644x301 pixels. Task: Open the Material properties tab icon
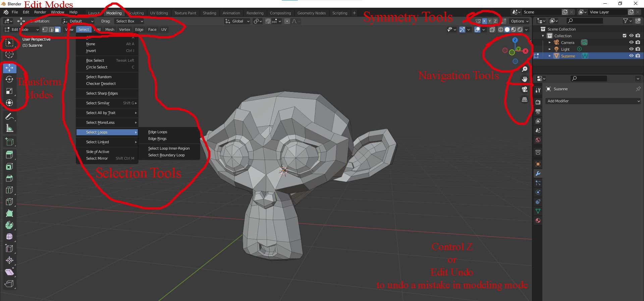click(538, 221)
